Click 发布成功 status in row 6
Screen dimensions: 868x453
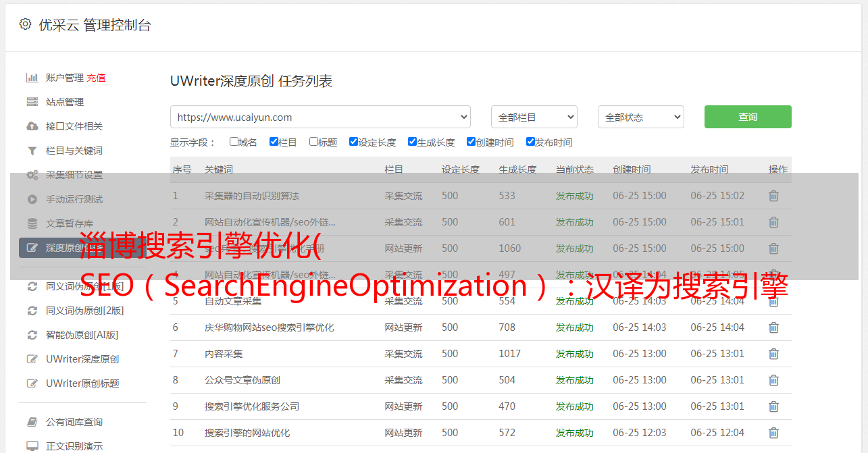pyautogui.click(x=575, y=327)
